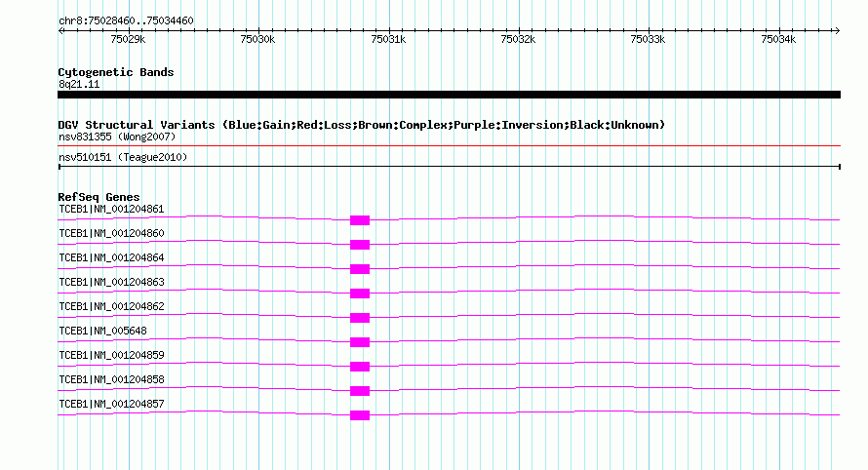Click the magenta exon of NM_001204858
Viewport: 868px width, 470px height.
pos(360,391)
